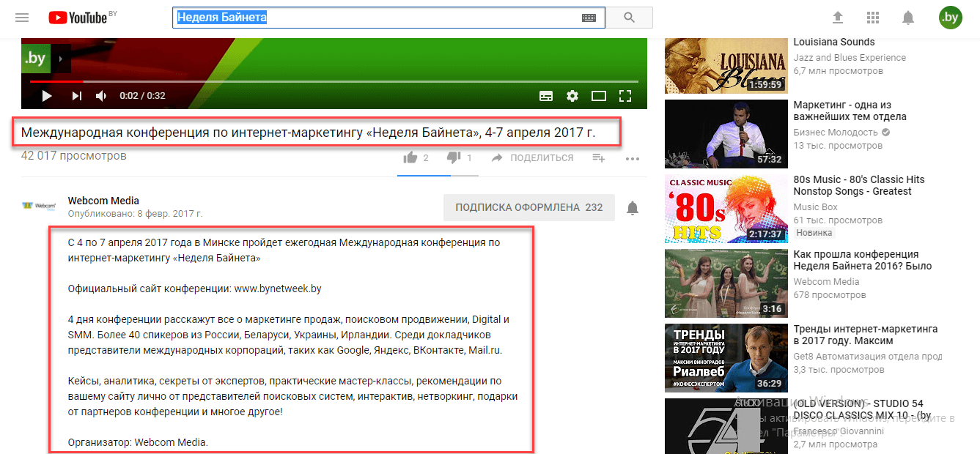The image size is (980, 454).
Task: Click the Новинка badge under Music Box
Action: pos(814,233)
